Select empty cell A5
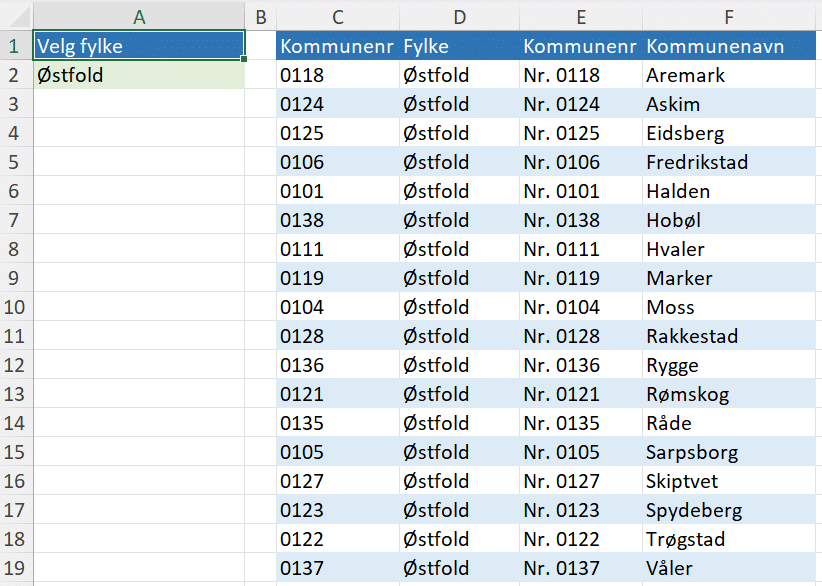Image resolution: width=822 pixels, height=586 pixels. click(x=139, y=162)
